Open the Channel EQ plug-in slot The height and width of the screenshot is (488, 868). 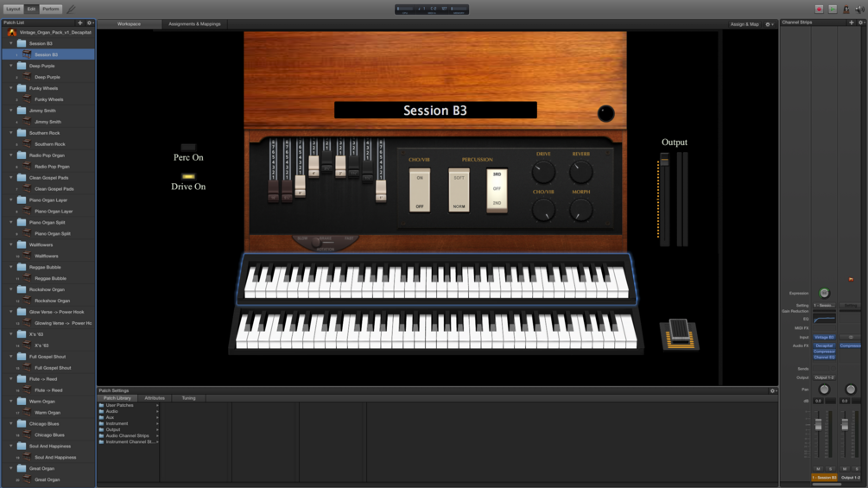pos(824,358)
